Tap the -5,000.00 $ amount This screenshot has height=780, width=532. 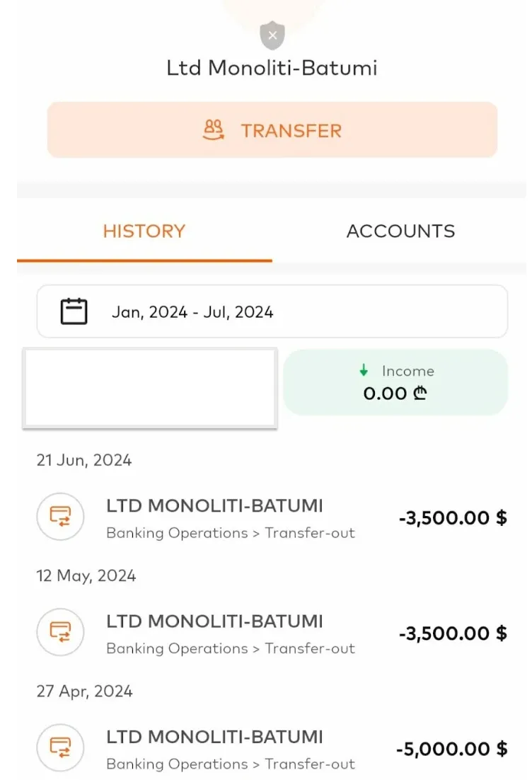453,749
